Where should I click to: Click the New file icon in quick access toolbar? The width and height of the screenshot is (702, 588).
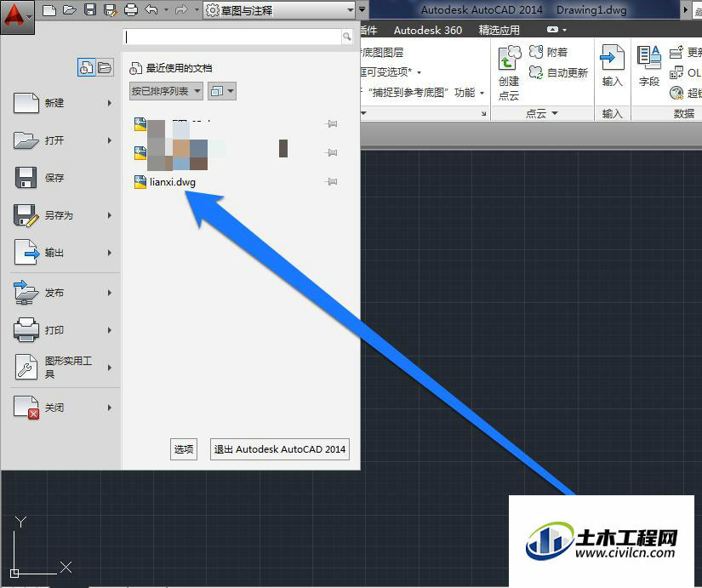tap(49, 9)
